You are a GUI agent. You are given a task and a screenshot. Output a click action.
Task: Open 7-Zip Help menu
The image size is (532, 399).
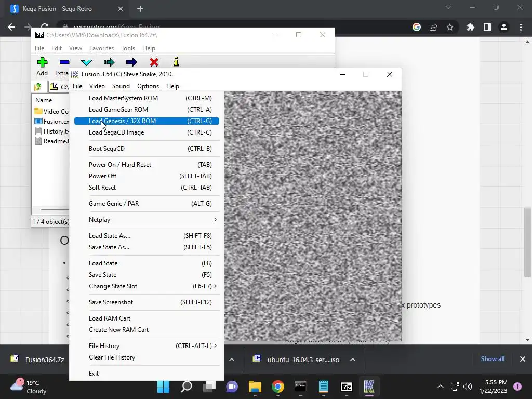(x=149, y=48)
